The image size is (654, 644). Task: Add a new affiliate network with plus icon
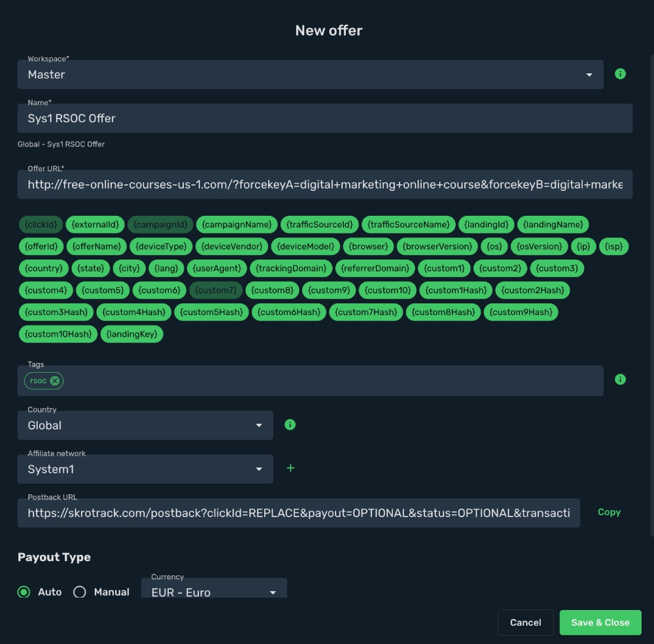pos(290,468)
